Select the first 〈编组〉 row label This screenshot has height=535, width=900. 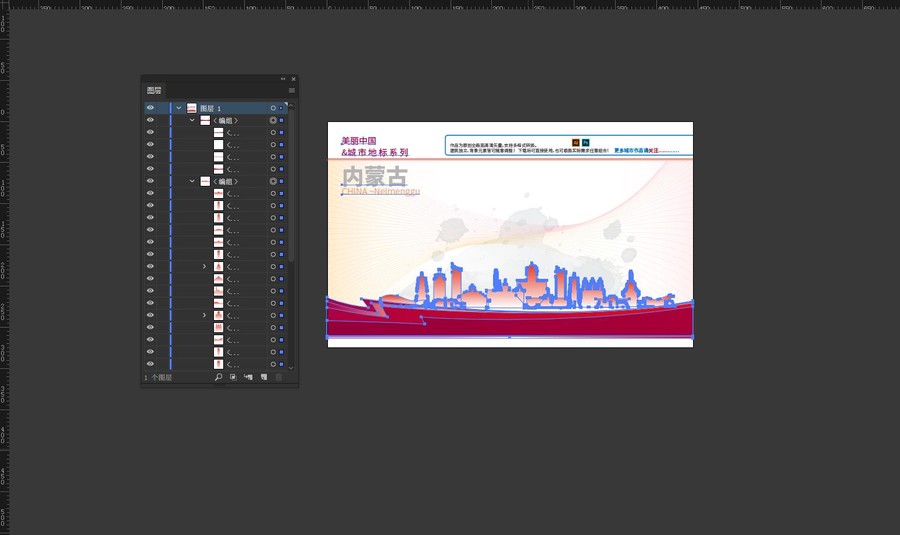[x=226, y=121]
